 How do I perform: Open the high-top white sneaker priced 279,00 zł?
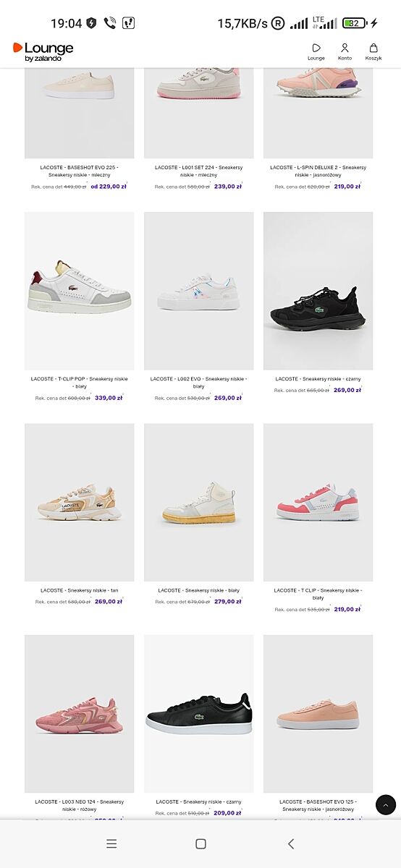tap(199, 503)
